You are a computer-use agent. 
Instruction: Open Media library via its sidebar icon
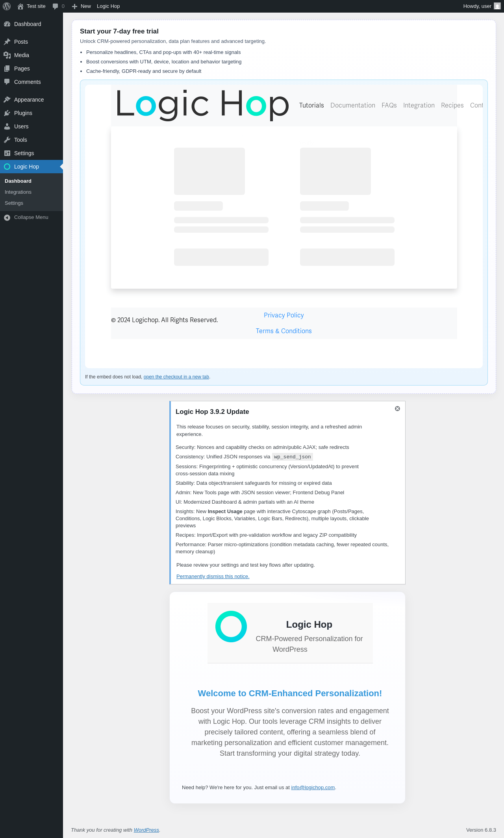pyautogui.click(x=7, y=55)
